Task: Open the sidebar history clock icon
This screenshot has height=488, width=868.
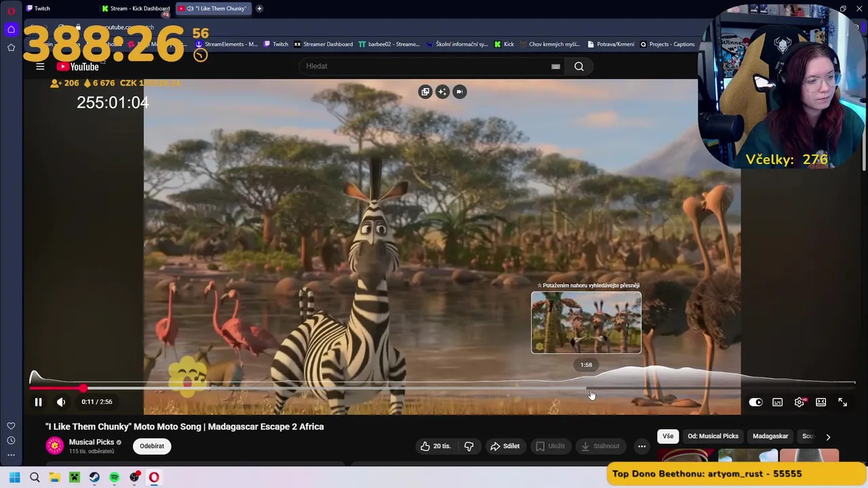Action: 11,441
